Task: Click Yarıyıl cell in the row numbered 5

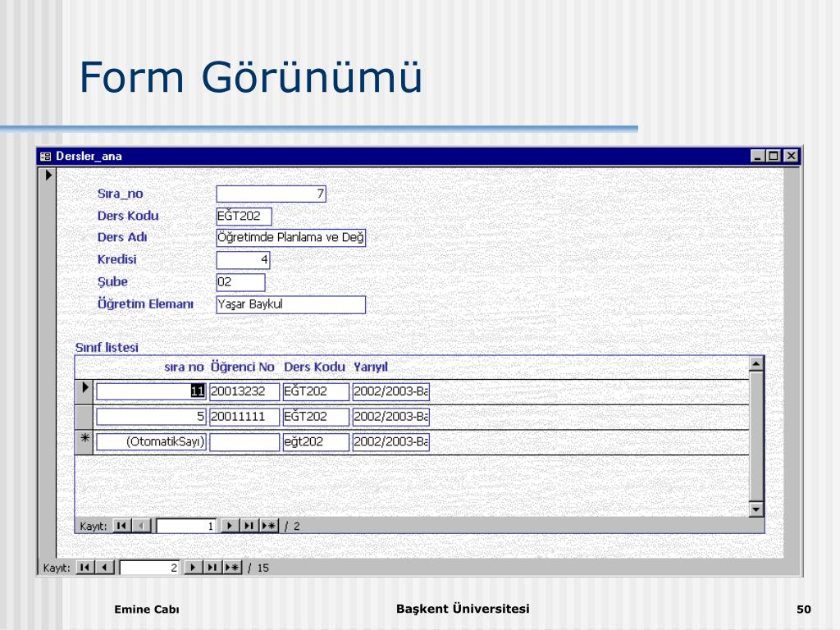Action: pyautogui.click(x=391, y=416)
